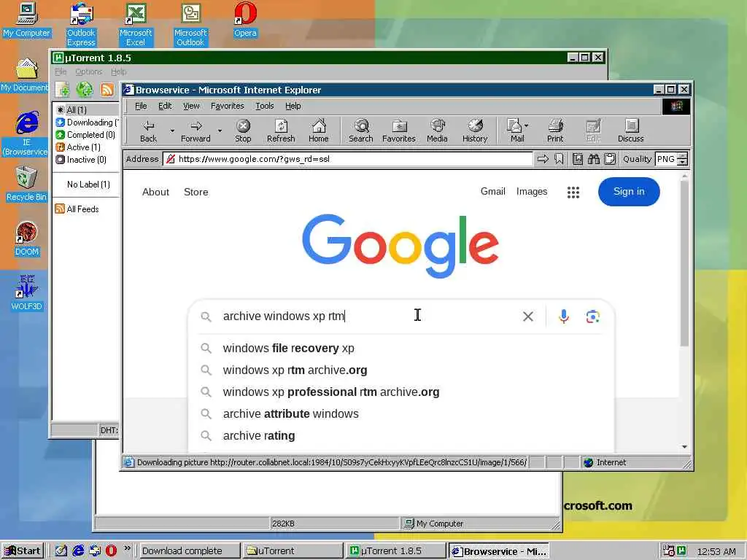Click the page vertical scrollbar thumb
Screen dimensions: 747x560
pyautogui.click(x=684, y=263)
